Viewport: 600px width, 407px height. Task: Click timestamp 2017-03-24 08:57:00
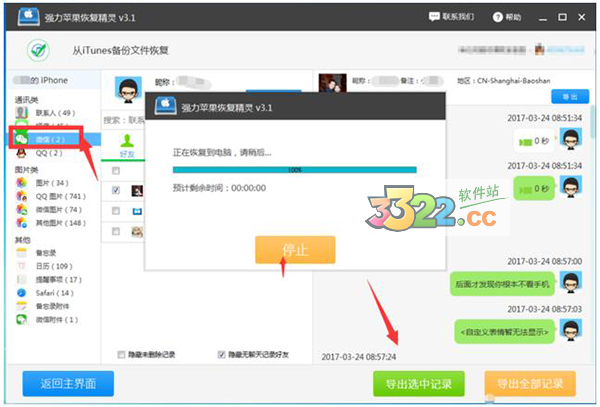point(545,261)
